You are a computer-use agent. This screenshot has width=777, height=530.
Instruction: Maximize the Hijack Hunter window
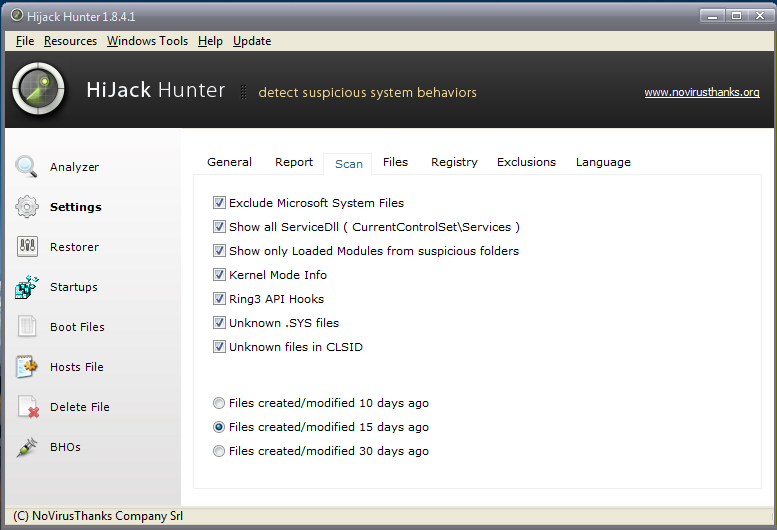tap(736, 16)
